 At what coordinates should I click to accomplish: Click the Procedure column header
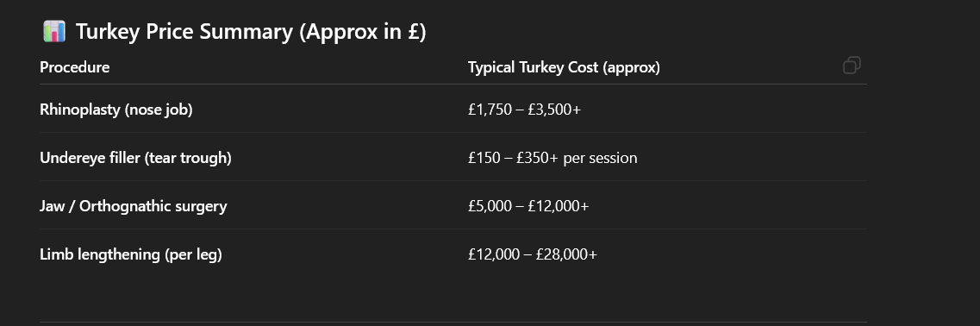(x=74, y=67)
